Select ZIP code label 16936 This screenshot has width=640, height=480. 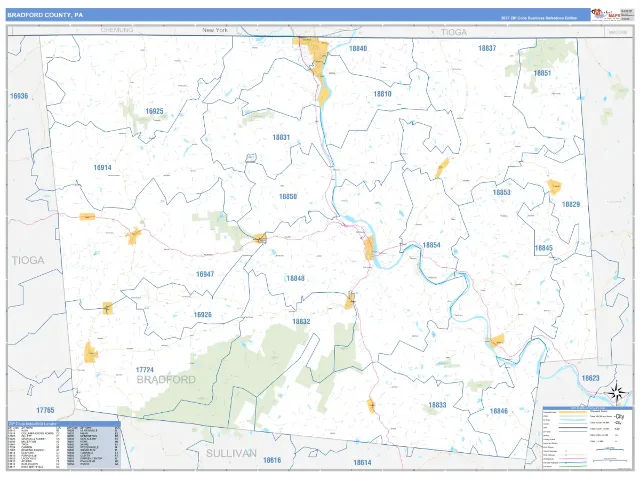tap(19, 96)
